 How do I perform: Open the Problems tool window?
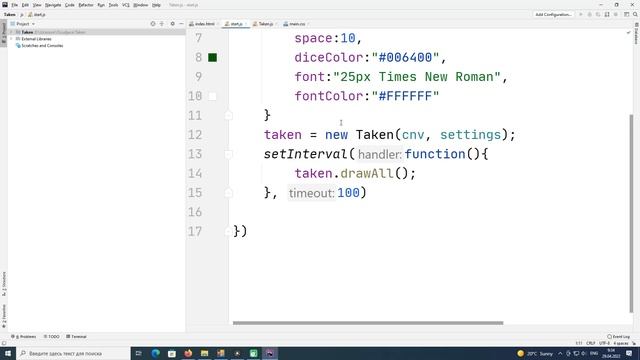(24, 337)
